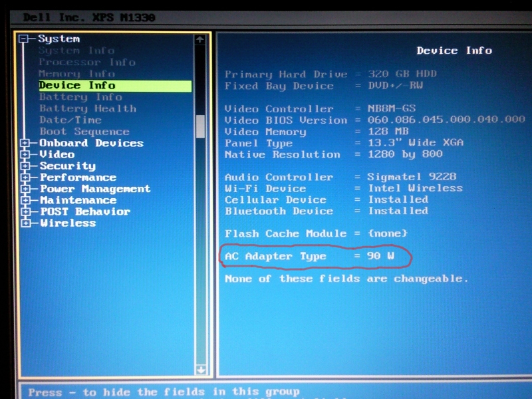Screen dimensions: 532x399
Task: Select Onboard Devices label
Action: click(92, 143)
